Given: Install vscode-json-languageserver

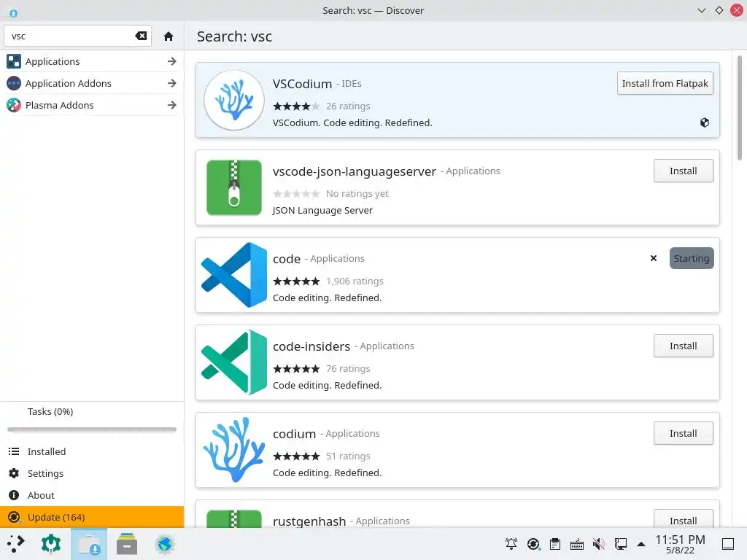Looking at the screenshot, I should point(683,171).
